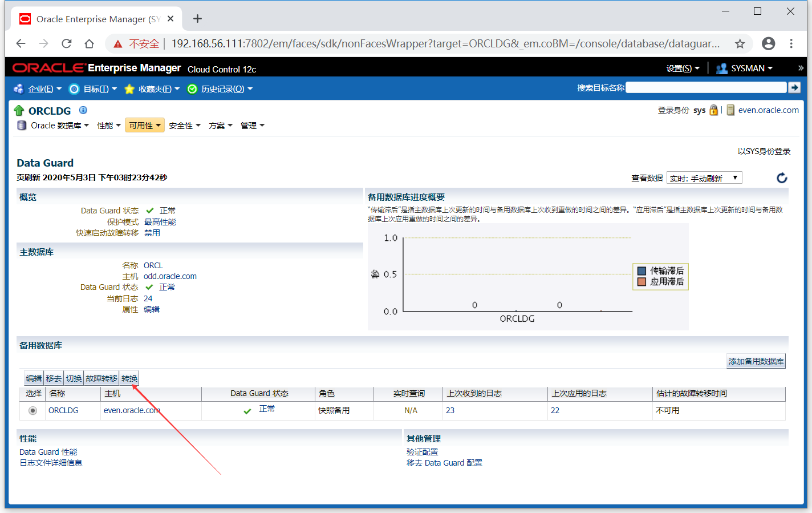Viewport: 812px width, 513px height.
Task: Open the even.oracle.com link in page header
Action: 768,110
